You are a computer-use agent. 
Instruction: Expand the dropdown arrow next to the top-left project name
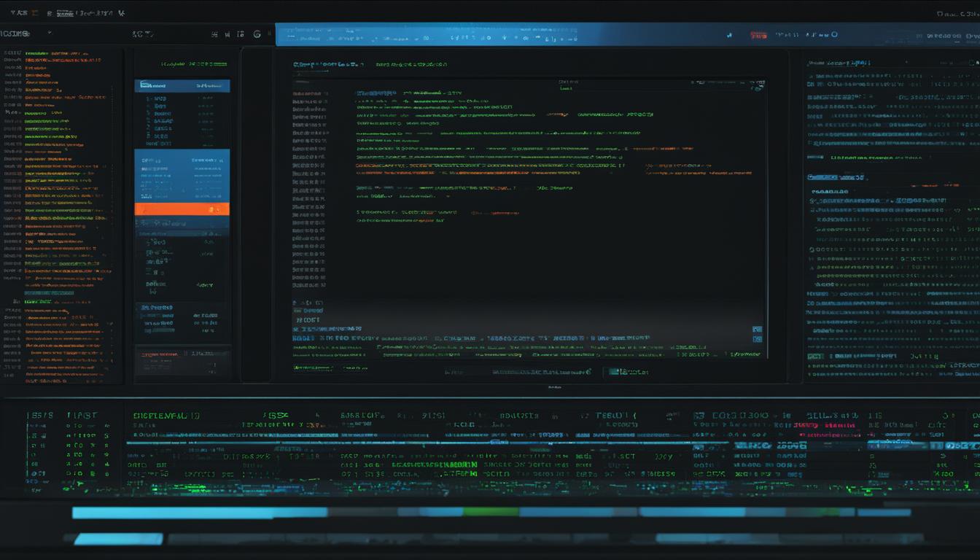point(49,34)
